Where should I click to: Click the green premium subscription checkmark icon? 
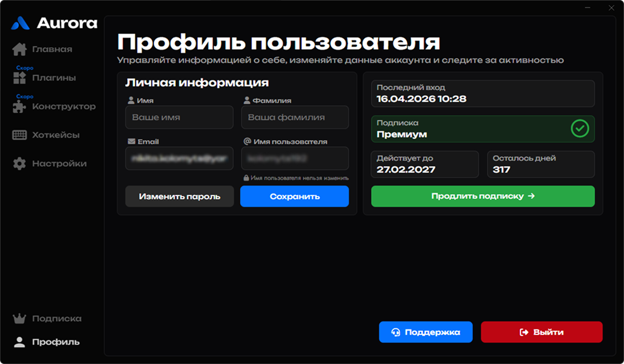point(579,128)
